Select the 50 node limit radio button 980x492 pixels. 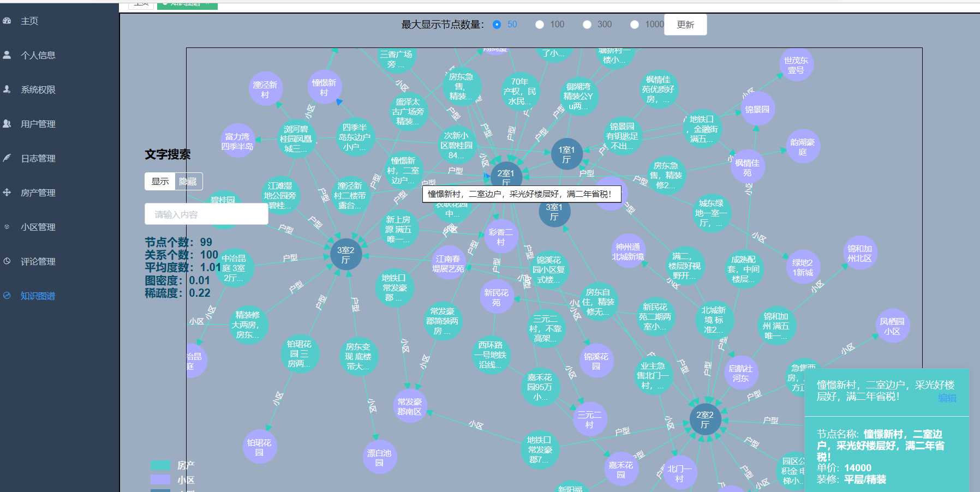point(496,24)
